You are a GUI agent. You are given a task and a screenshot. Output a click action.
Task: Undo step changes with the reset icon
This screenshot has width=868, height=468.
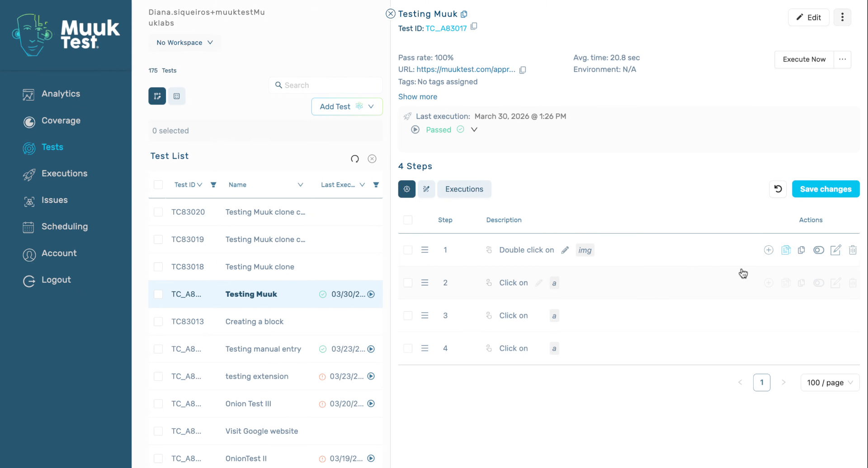(x=778, y=189)
